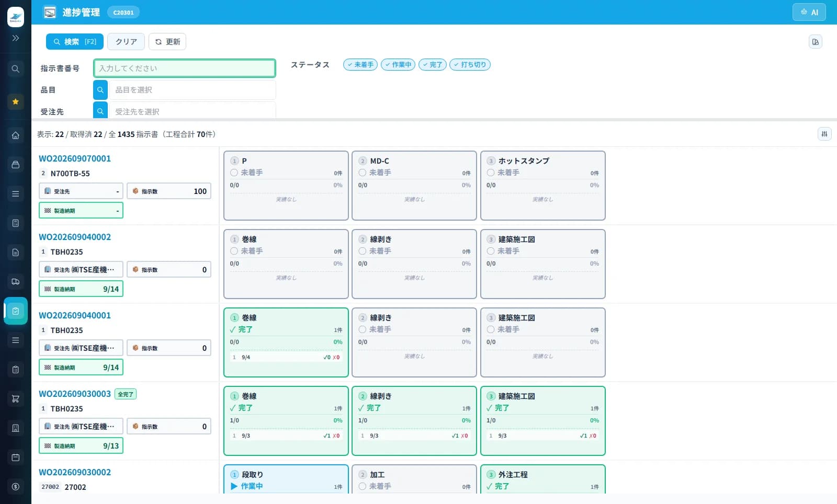Screen dimensions: 837x504
Task: Toggle the 完了 status filter
Action: coord(433,65)
